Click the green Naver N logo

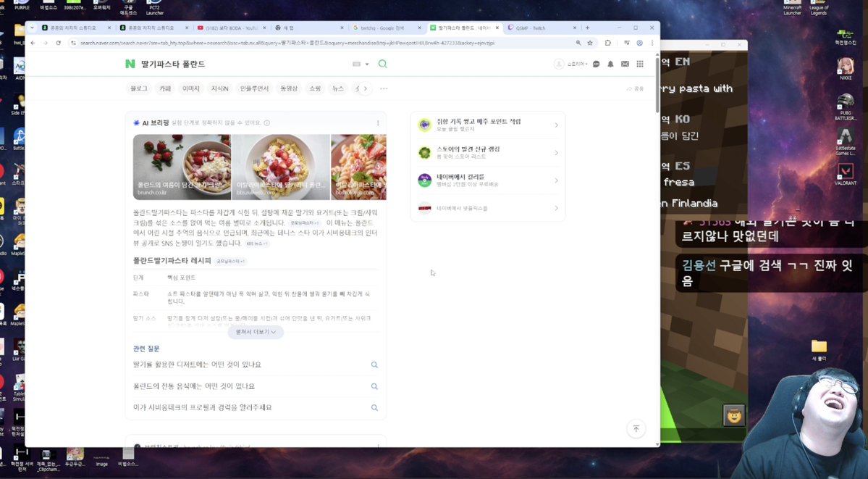(130, 64)
